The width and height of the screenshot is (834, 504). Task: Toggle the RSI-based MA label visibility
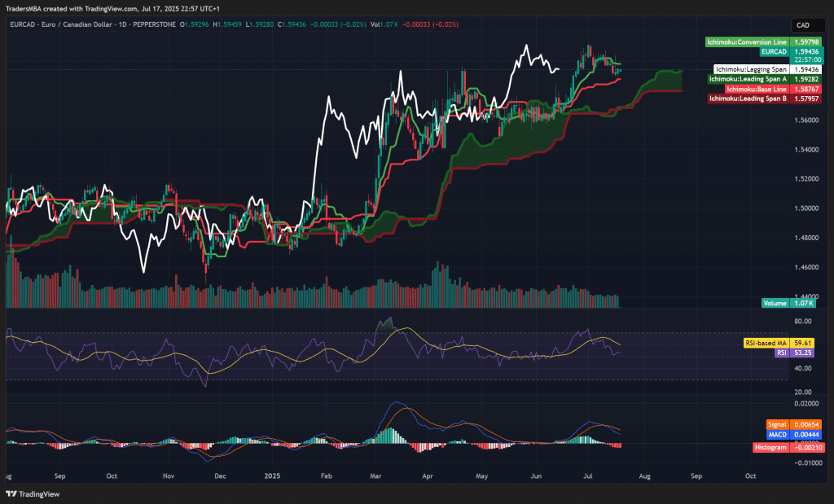(x=766, y=344)
